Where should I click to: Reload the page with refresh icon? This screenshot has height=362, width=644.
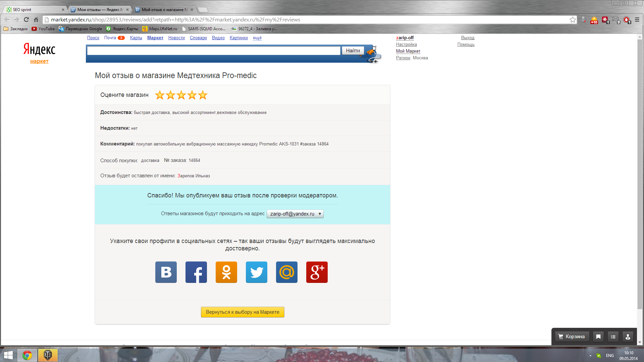tap(26, 20)
